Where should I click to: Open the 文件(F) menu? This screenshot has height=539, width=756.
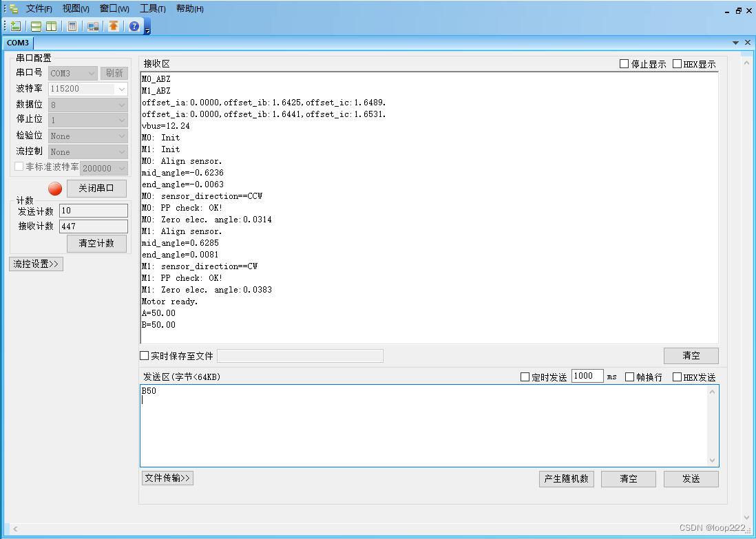[x=39, y=9]
